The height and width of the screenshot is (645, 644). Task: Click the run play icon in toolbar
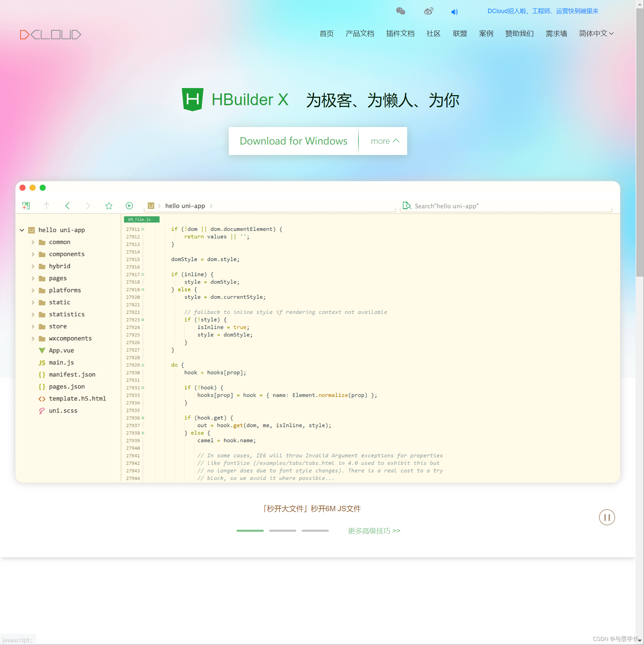[x=129, y=206]
